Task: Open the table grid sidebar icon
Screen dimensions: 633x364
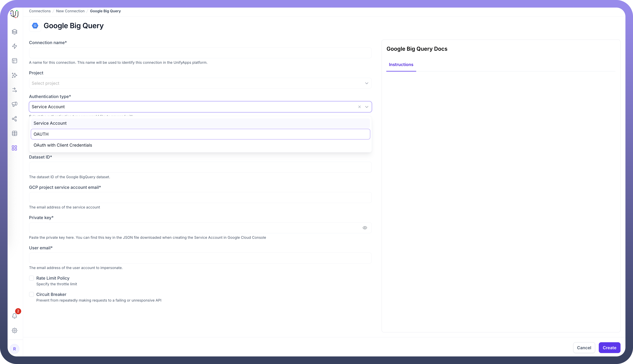Action: [15, 134]
